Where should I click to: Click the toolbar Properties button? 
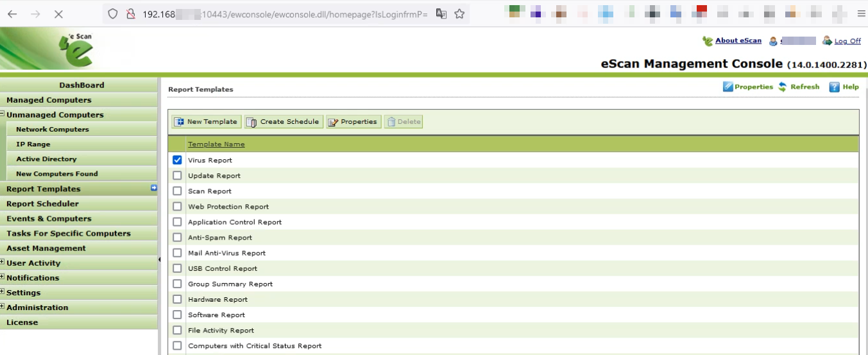tap(353, 121)
